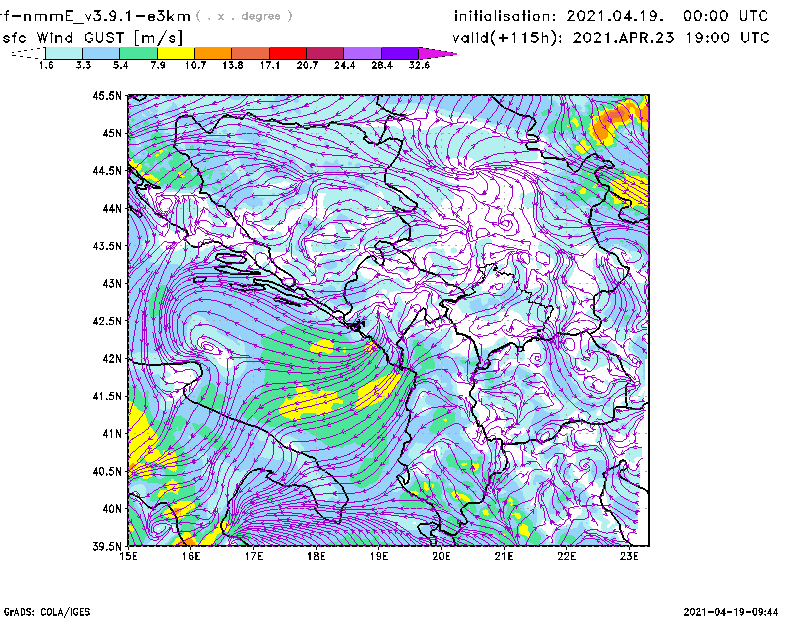Click the 20E longitude label
The width and height of the screenshot is (800, 618).
pyautogui.click(x=441, y=556)
